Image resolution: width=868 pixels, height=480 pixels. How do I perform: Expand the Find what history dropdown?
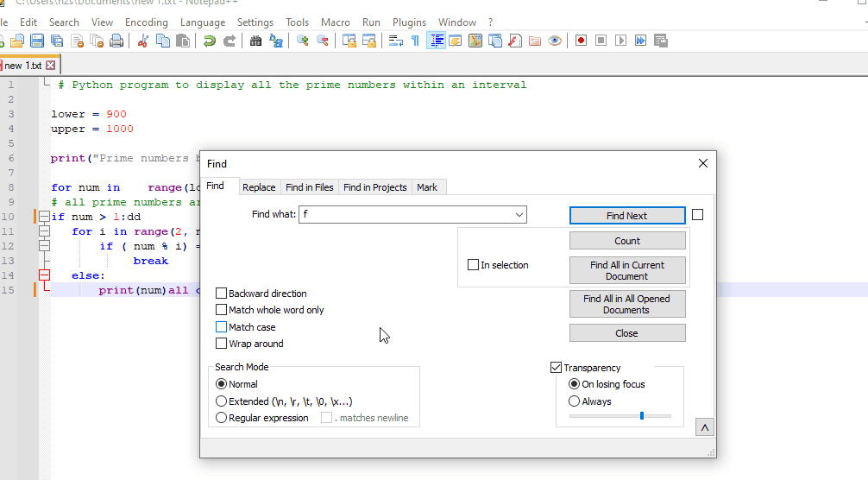point(519,215)
